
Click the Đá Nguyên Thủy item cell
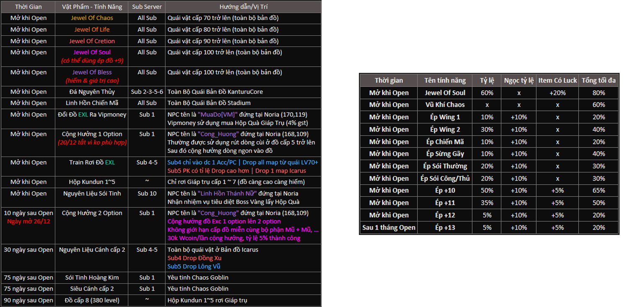[92, 92]
